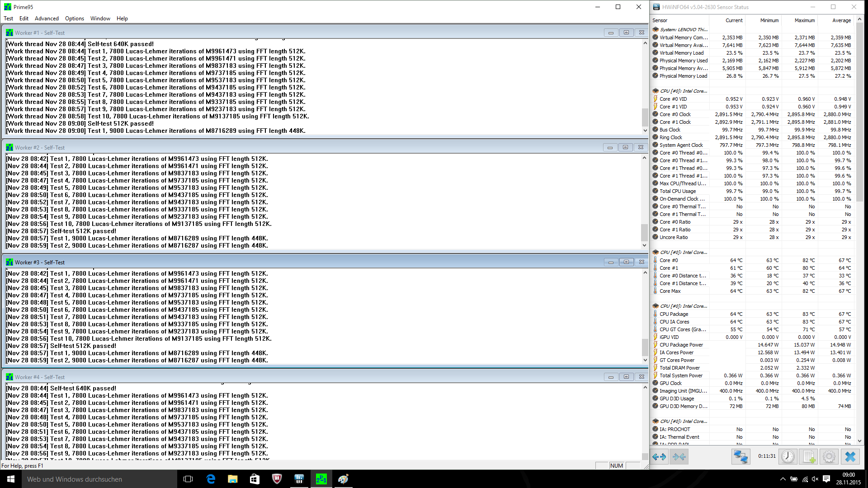The width and height of the screenshot is (868, 488).
Task: Open HWiNFO remote network monitoring icon
Action: (x=741, y=457)
